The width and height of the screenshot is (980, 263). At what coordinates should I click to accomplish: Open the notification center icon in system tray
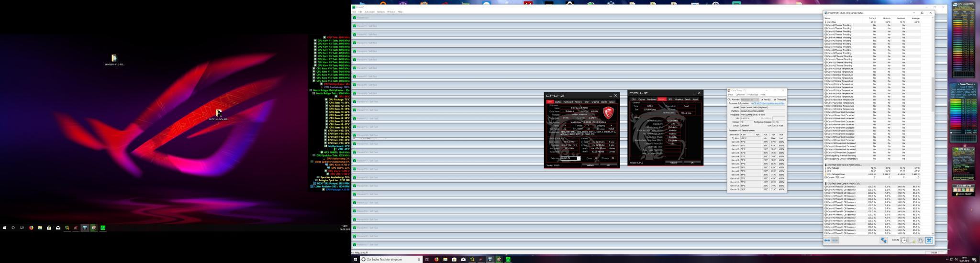pyautogui.click(x=974, y=260)
